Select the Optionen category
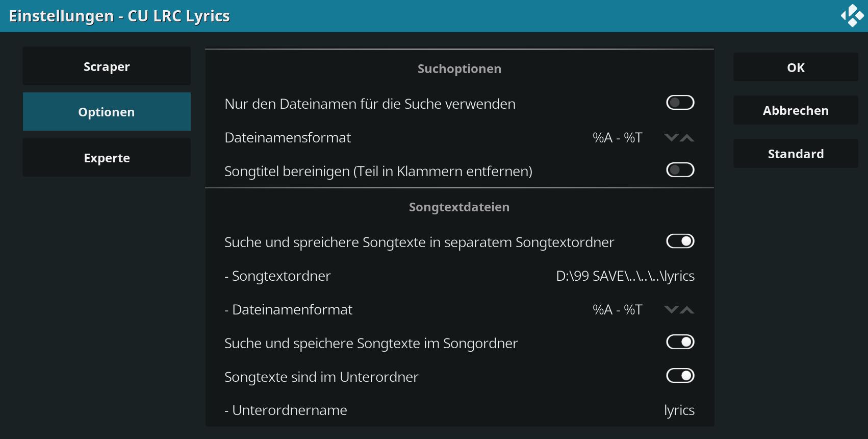Image resolution: width=868 pixels, height=439 pixels. [107, 111]
